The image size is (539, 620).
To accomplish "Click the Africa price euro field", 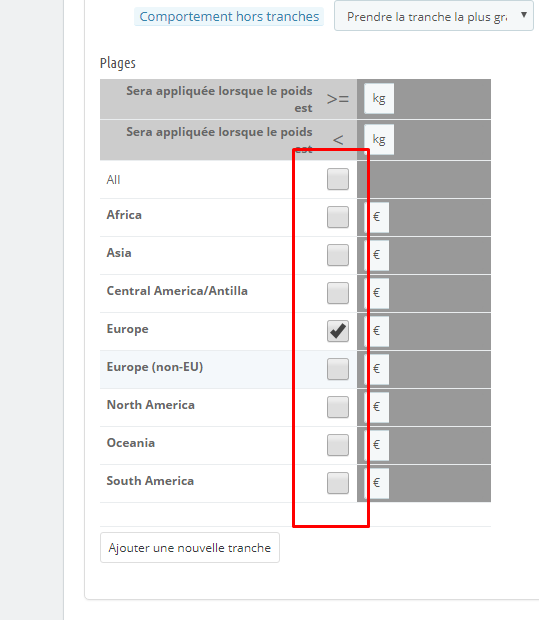I will (x=376, y=217).
